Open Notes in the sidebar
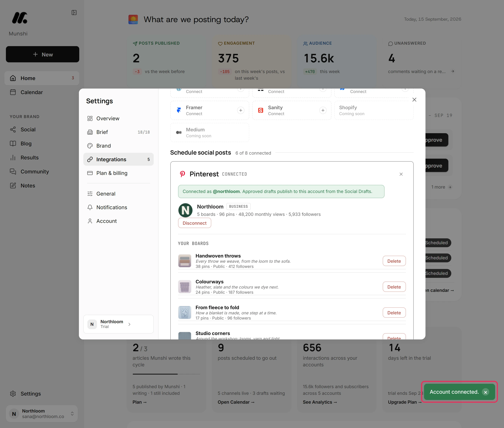This screenshot has height=428, width=504. pyautogui.click(x=42, y=186)
